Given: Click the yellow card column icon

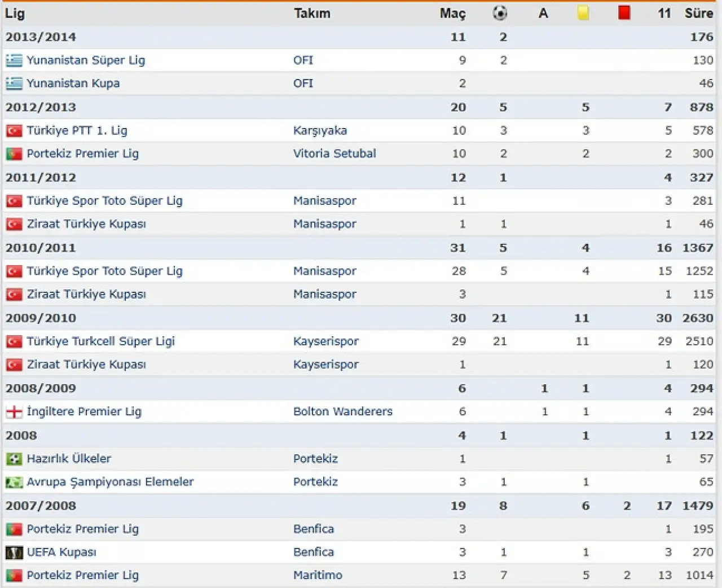Looking at the screenshot, I should point(583,13).
